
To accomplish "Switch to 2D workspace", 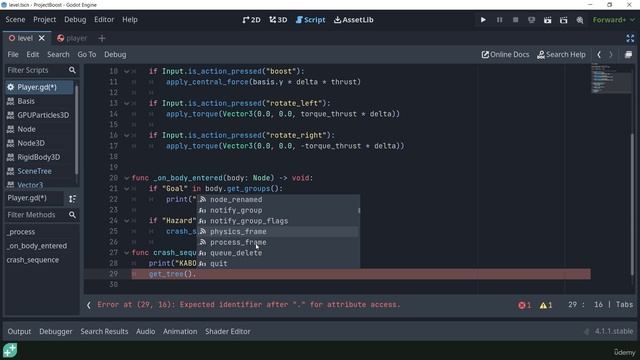I will click(251, 20).
